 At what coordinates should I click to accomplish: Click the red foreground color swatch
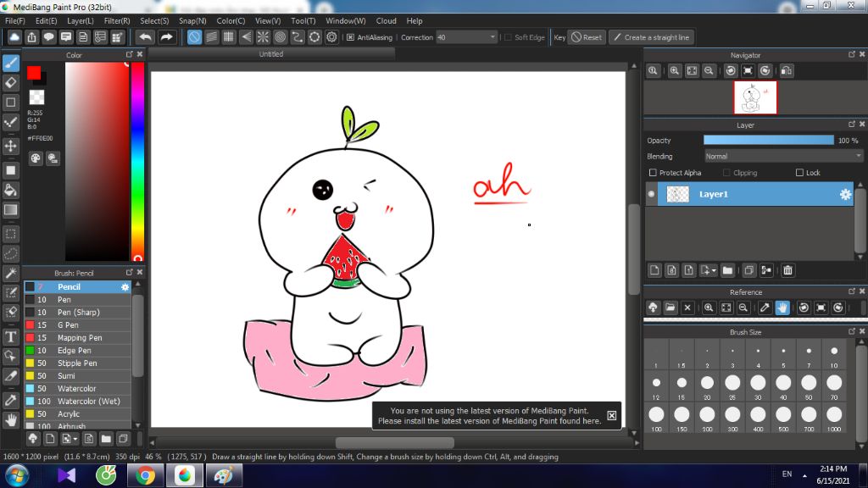pos(34,73)
